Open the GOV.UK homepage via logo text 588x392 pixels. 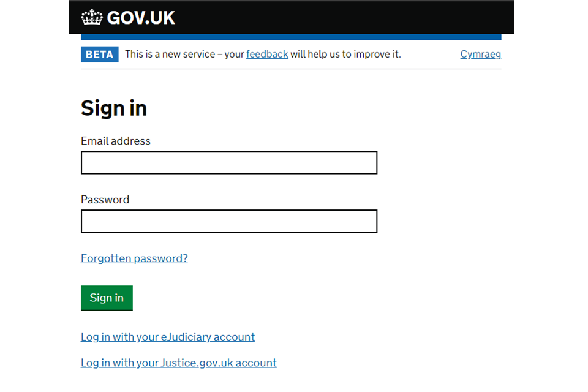click(x=141, y=18)
